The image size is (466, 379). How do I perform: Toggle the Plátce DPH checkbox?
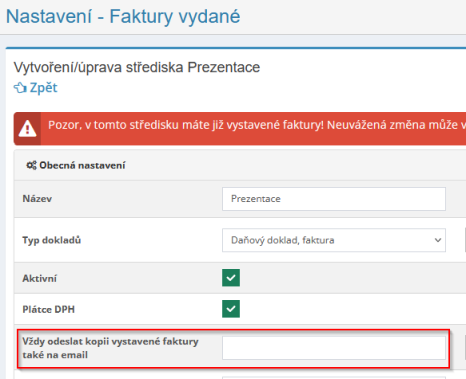(x=231, y=309)
